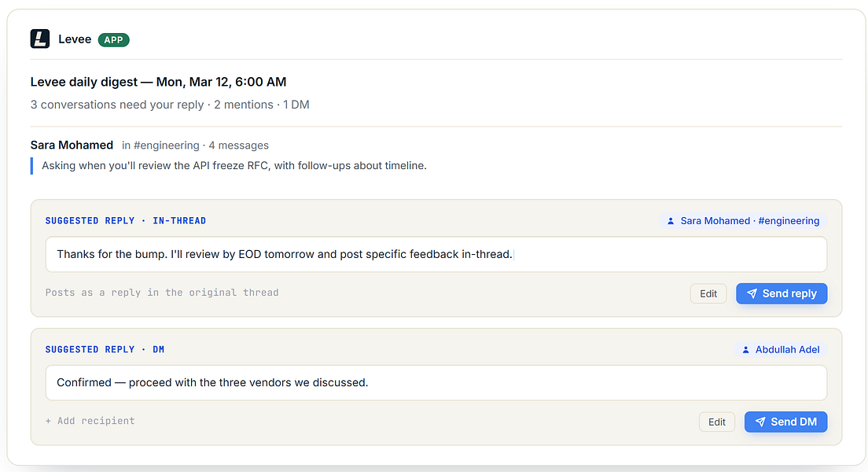Add a recipient to the DM

(90, 421)
